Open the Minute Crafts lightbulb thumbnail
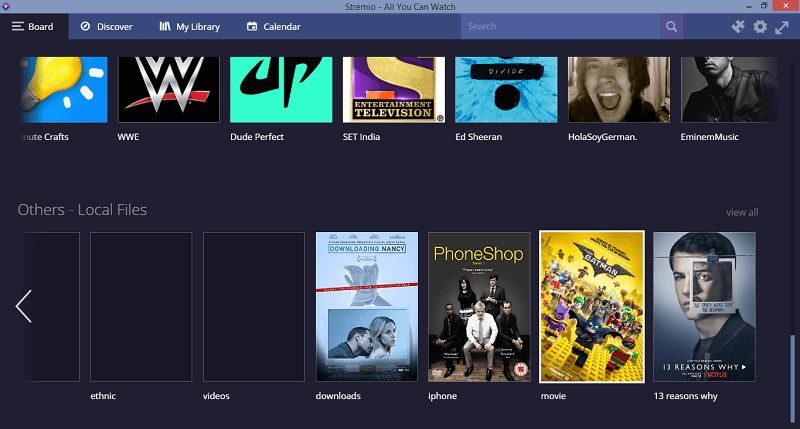 [64, 89]
